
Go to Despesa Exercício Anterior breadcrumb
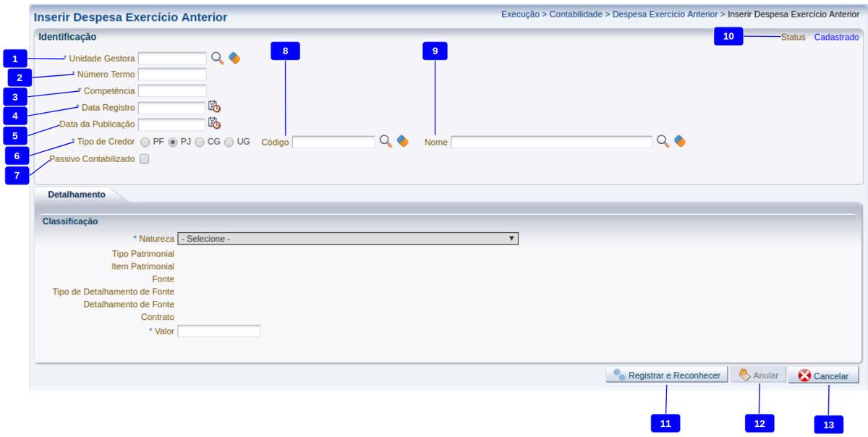(665, 14)
